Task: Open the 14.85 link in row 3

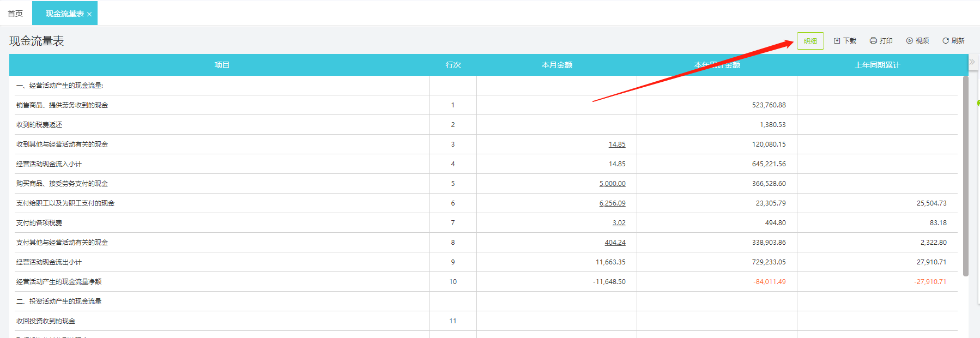Action: [x=617, y=144]
